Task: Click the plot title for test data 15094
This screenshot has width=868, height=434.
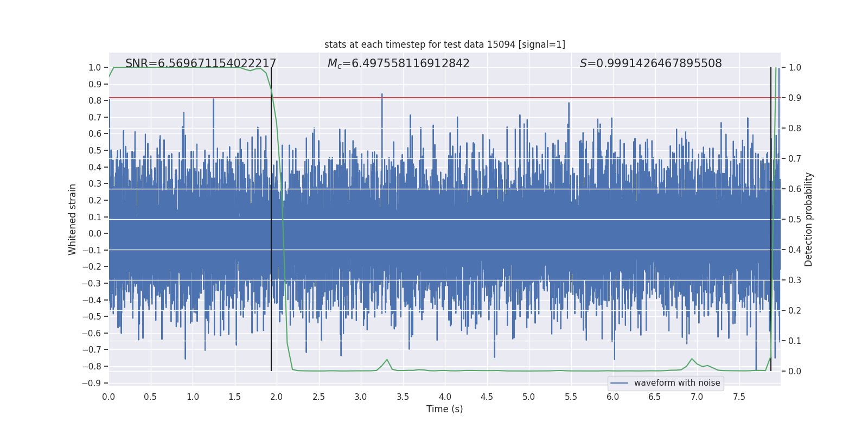Action: (444, 44)
